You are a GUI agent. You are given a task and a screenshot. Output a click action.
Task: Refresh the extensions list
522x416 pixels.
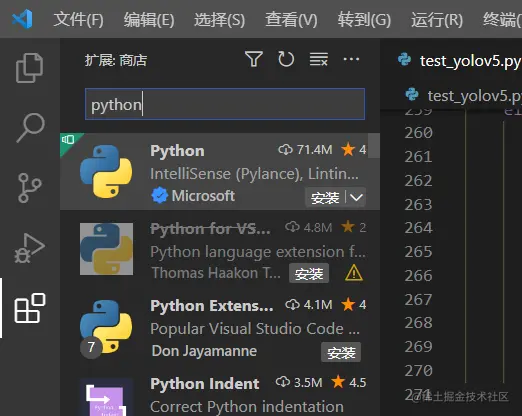click(x=286, y=59)
